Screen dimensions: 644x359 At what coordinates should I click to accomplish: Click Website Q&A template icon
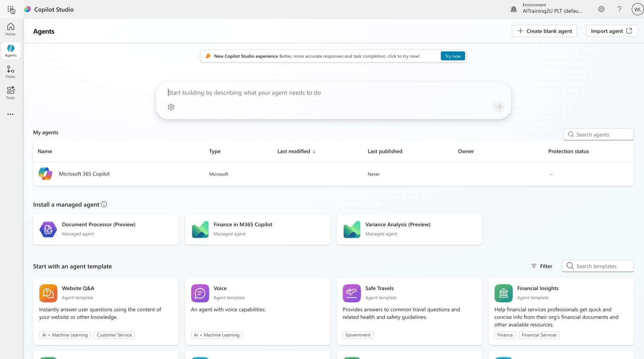tap(48, 293)
